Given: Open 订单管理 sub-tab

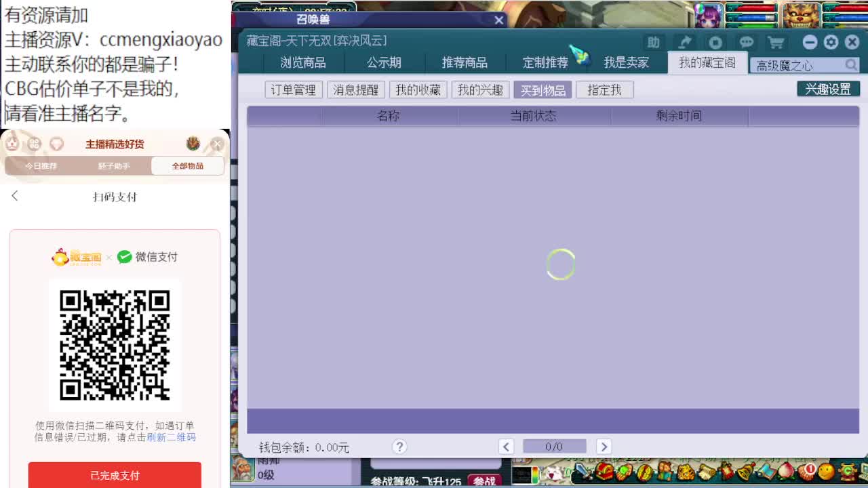Looking at the screenshot, I should coord(294,89).
